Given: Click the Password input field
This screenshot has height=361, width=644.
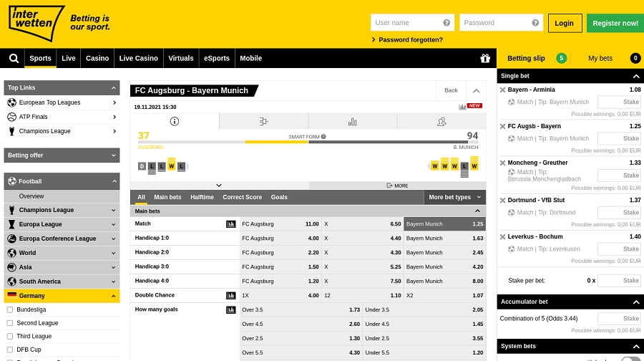Looking at the screenshot, I should tap(501, 23).
